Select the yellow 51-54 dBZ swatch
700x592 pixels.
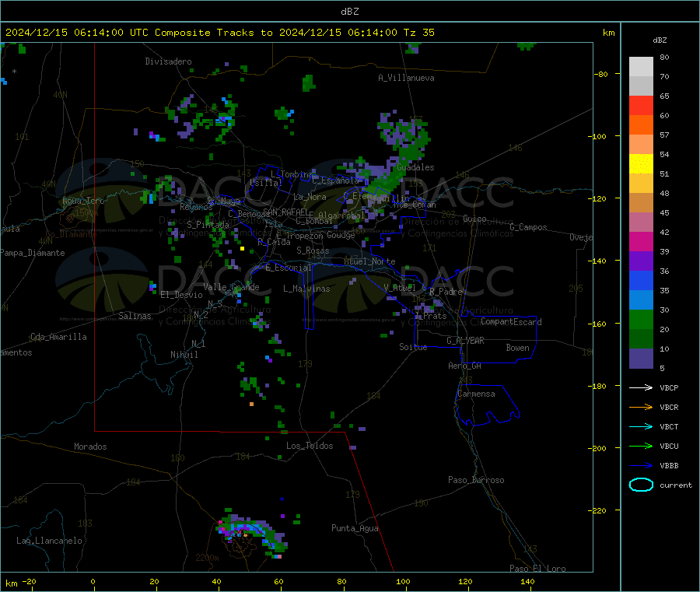click(641, 164)
